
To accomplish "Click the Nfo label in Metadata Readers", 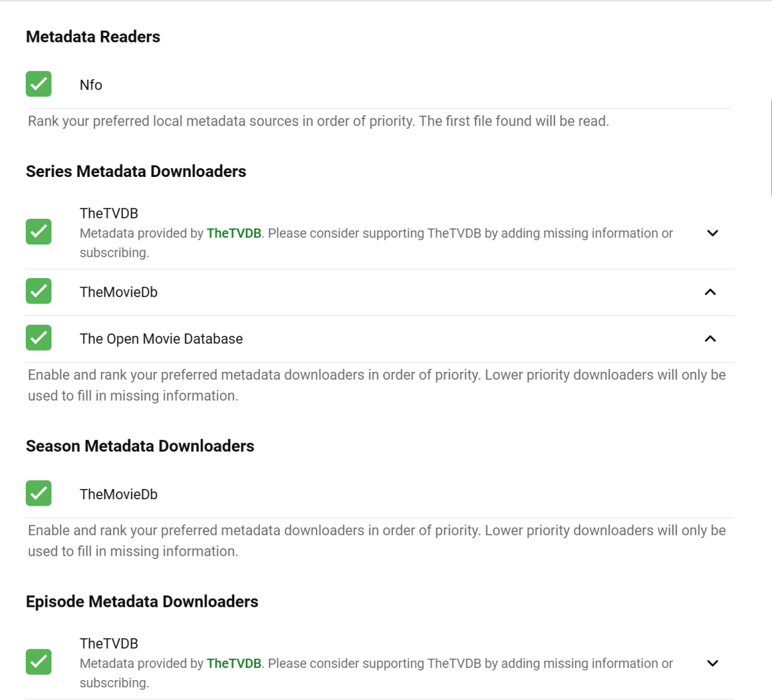I will point(91,85).
